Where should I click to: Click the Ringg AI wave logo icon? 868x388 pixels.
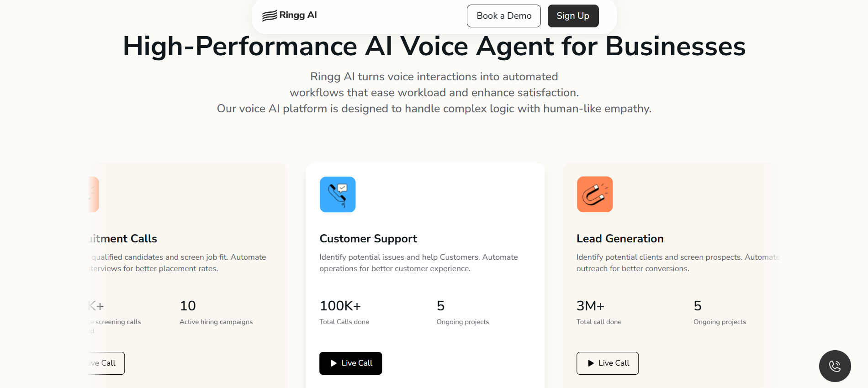point(270,16)
